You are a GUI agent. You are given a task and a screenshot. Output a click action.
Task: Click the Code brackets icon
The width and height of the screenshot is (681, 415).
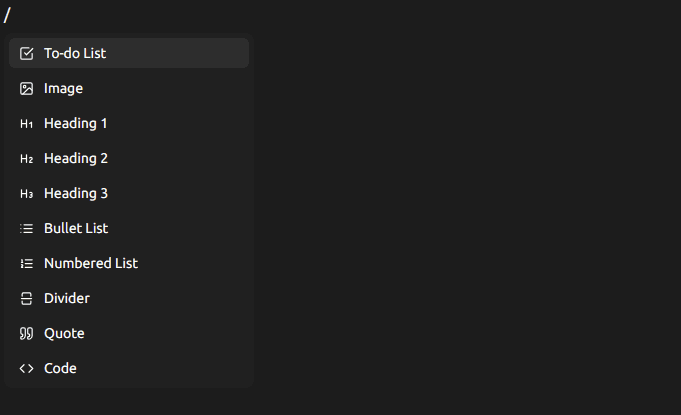click(x=27, y=369)
